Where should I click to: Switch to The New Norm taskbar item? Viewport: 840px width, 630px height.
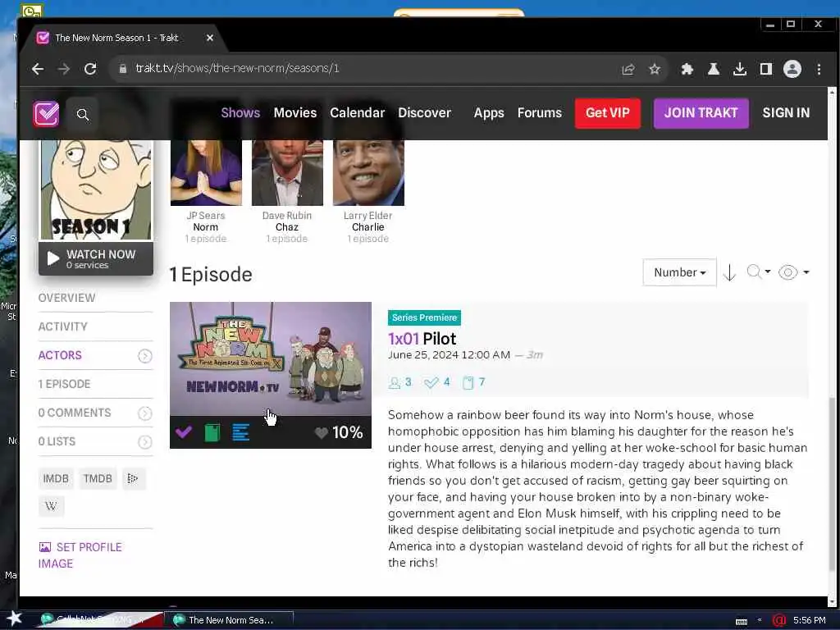click(231, 620)
